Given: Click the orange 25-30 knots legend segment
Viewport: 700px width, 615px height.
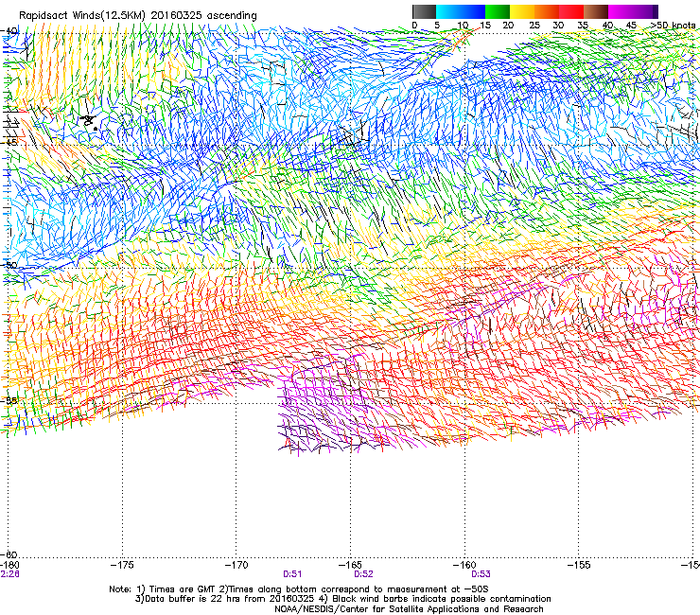Looking at the screenshot, I should click(x=547, y=11).
